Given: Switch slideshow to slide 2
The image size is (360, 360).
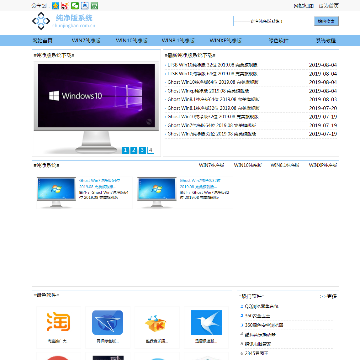Looking at the screenshot, I should 134,150.
